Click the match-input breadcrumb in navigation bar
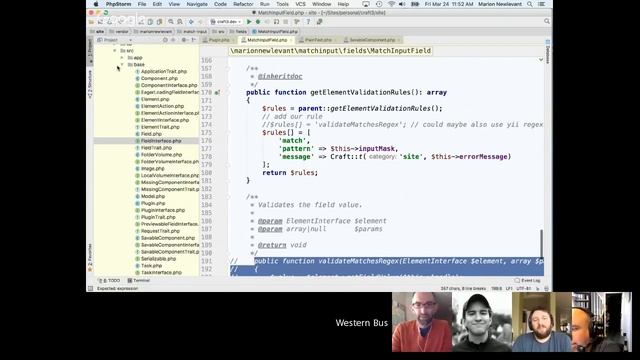The width and height of the screenshot is (640, 360). click(193, 31)
